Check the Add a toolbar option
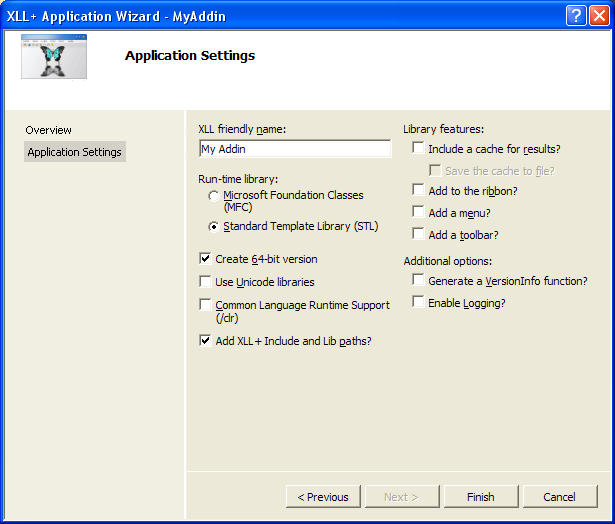The height and width of the screenshot is (524, 615). [418, 234]
